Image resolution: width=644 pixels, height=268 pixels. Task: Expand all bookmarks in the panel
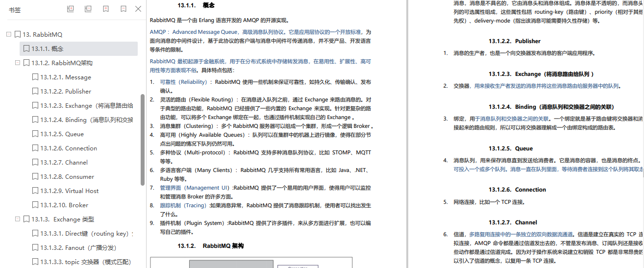71,9
